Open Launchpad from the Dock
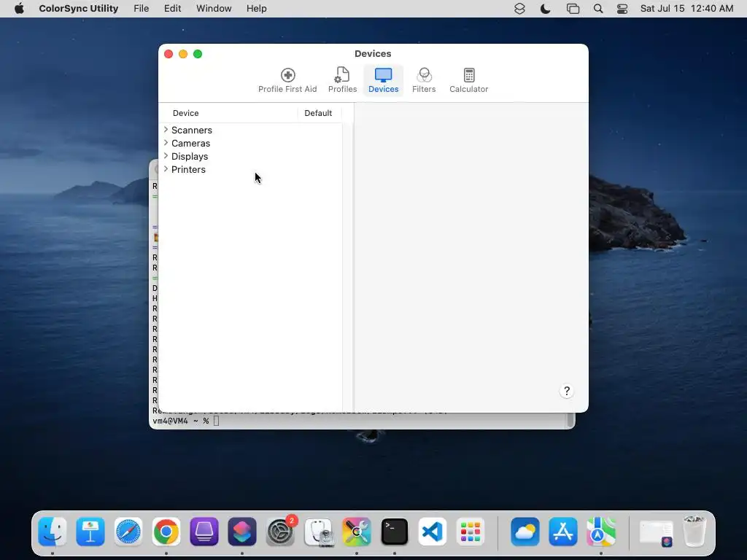This screenshot has width=747, height=560. coord(471,532)
